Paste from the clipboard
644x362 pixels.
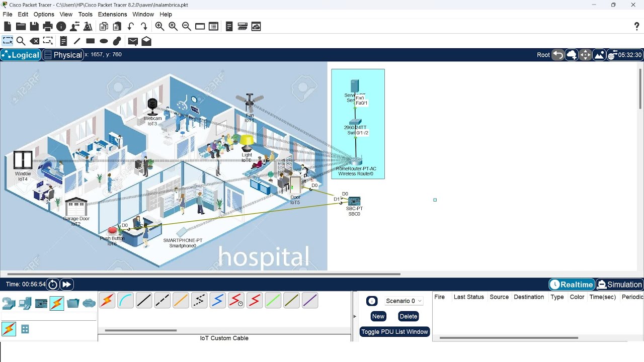[117, 27]
